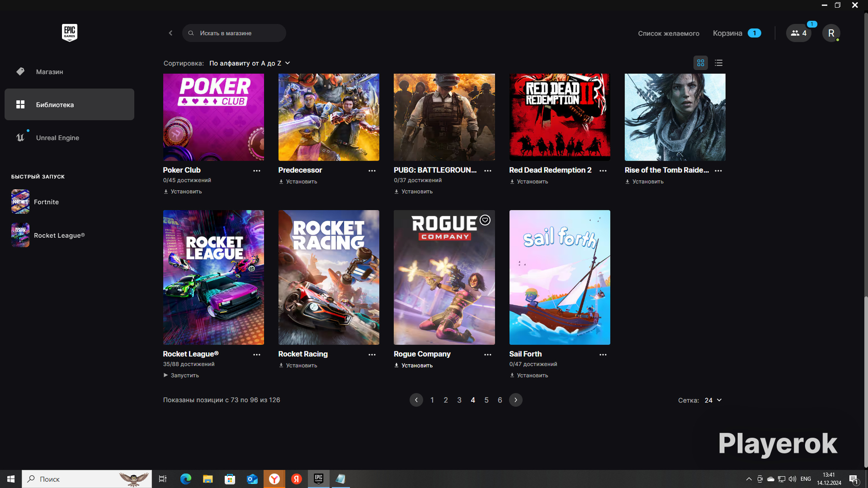Select Library in the sidebar
This screenshot has width=868, height=488.
point(69,104)
